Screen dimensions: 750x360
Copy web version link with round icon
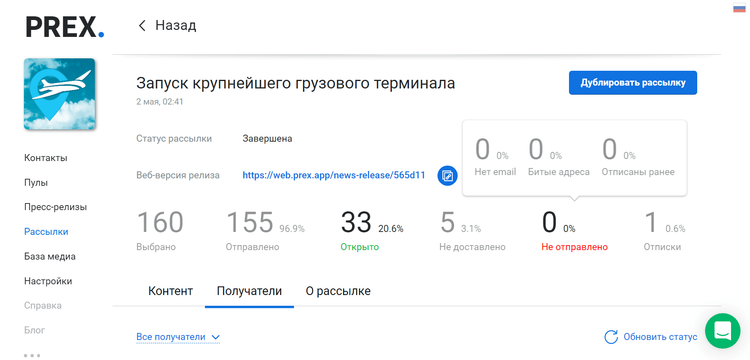(447, 175)
